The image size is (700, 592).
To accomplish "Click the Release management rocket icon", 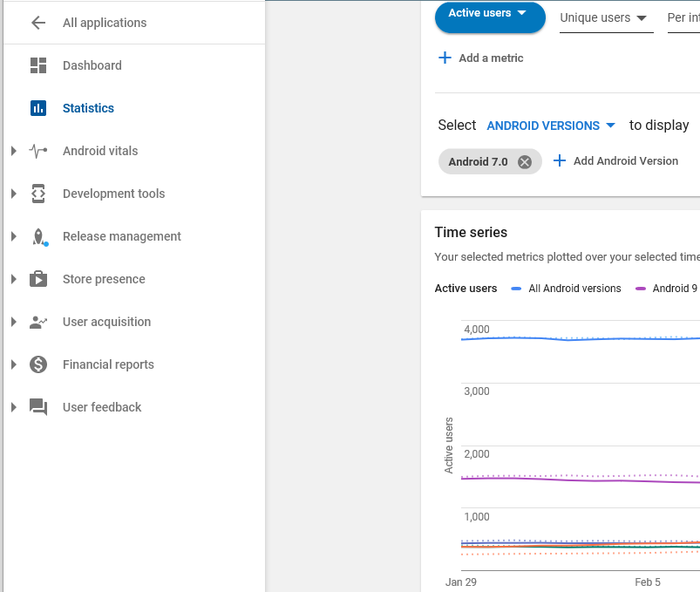I will click(x=38, y=236).
